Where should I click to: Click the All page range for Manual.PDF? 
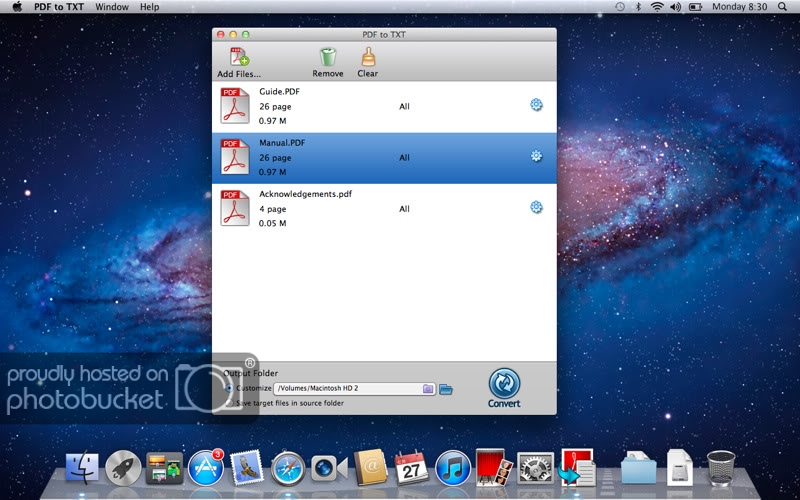click(x=404, y=158)
